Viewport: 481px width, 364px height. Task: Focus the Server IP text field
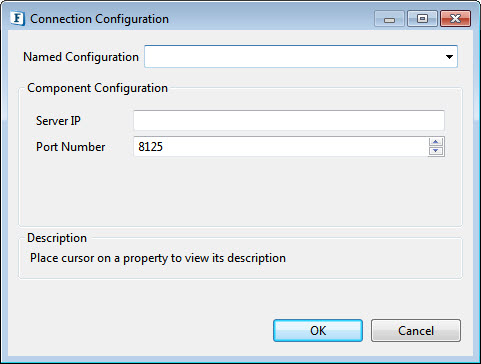click(289, 121)
